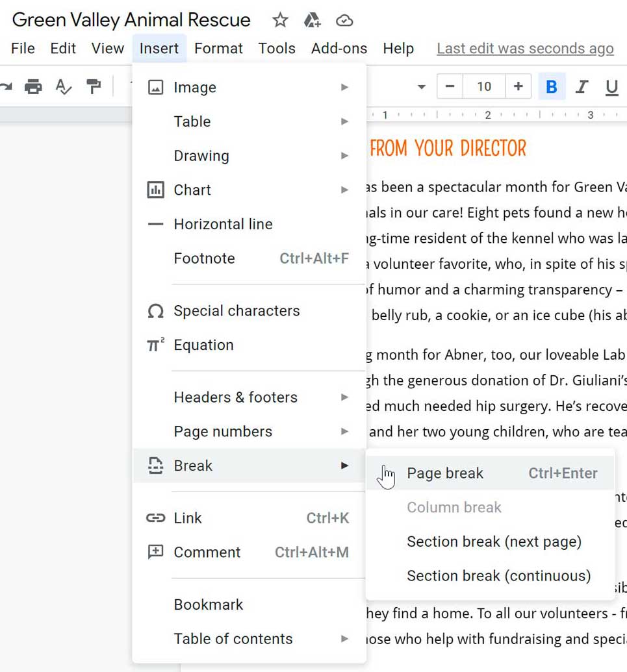Star the Green Valley Animal Rescue document
627x672 pixels.
pyautogui.click(x=281, y=20)
